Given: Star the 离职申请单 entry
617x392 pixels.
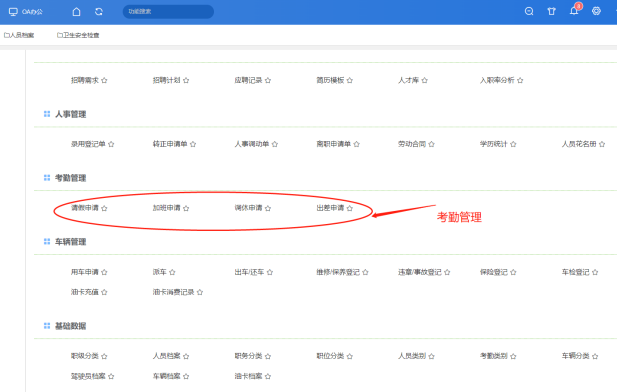Looking at the screenshot, I should tap(357, 144).
